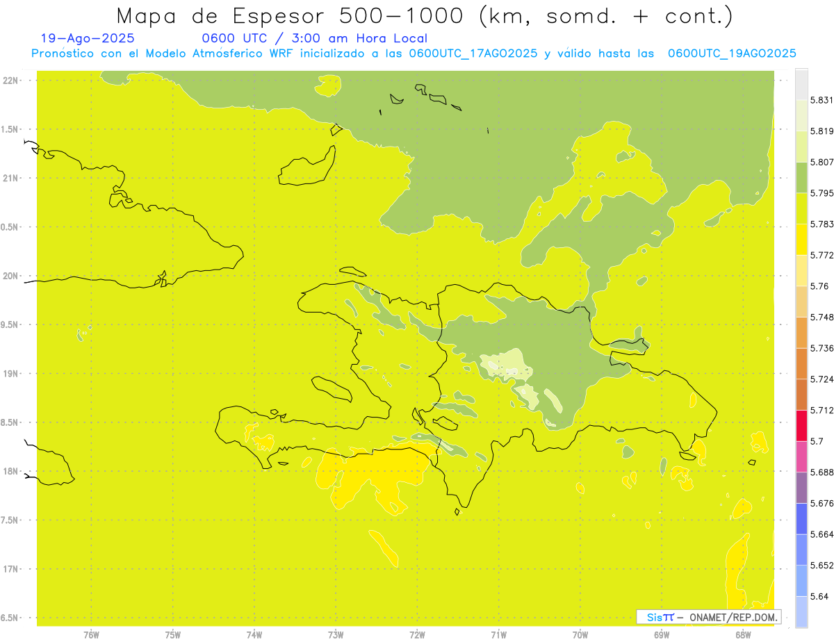
Task: Click the legend value '5.76'
Action: point(819,286)
